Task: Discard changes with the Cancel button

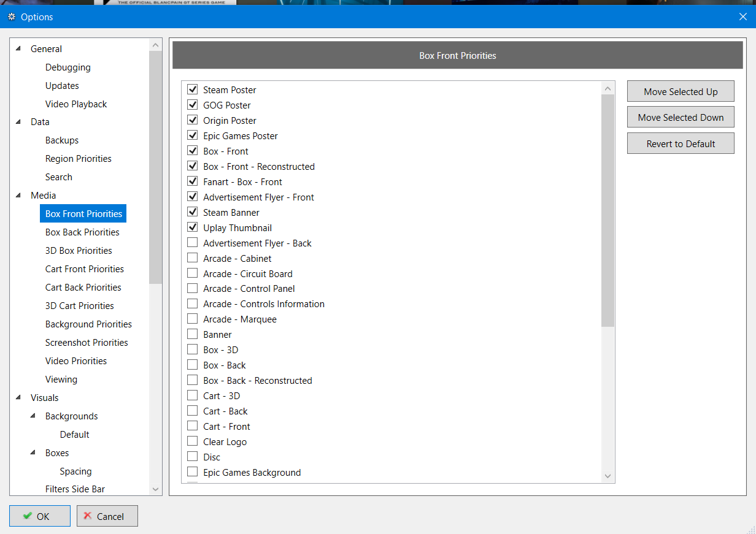Action: [x=107, y=516]
